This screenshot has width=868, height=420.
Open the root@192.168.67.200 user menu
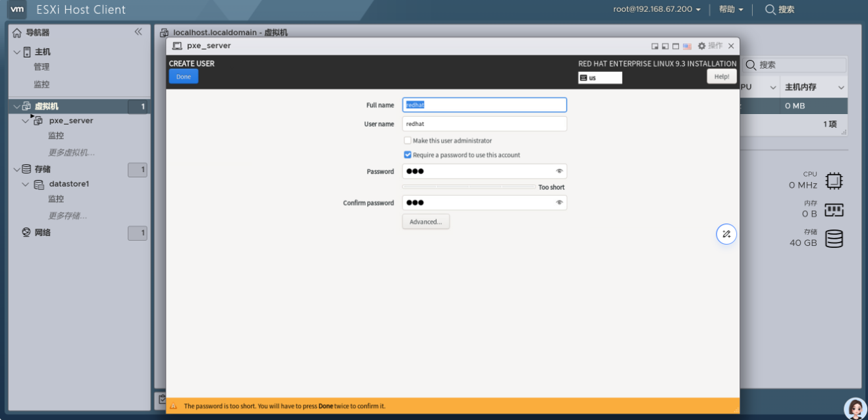657,10
